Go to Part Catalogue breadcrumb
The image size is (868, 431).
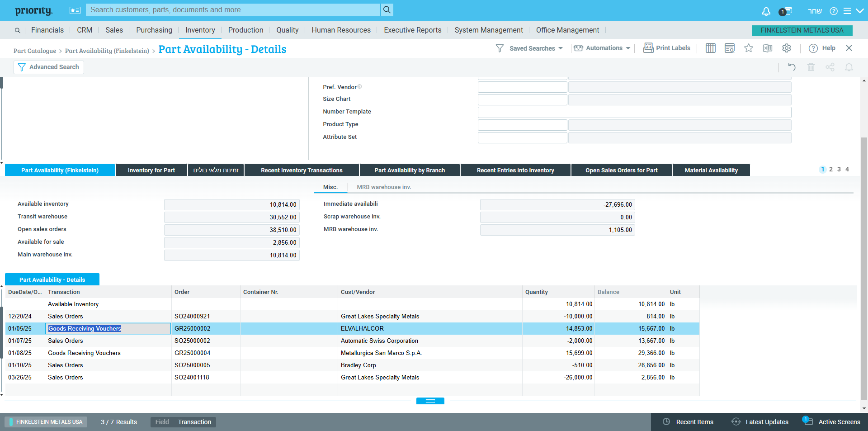35,51
